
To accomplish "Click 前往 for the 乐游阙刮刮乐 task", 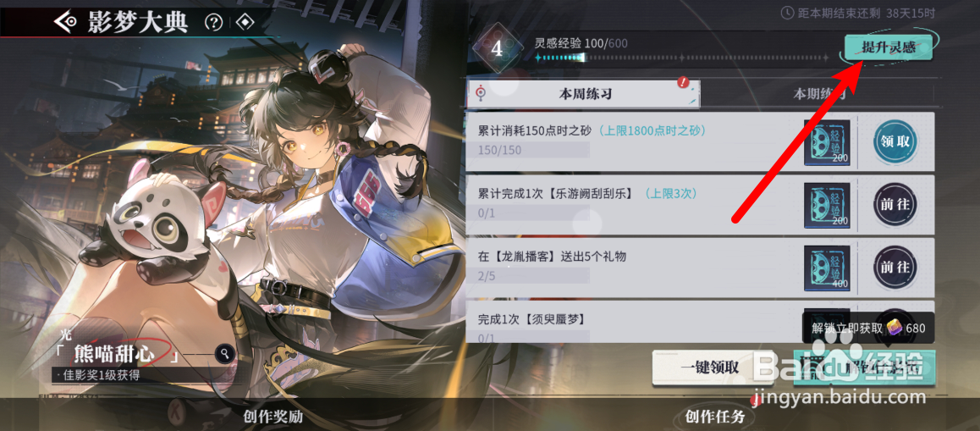I will click(895, 205).
